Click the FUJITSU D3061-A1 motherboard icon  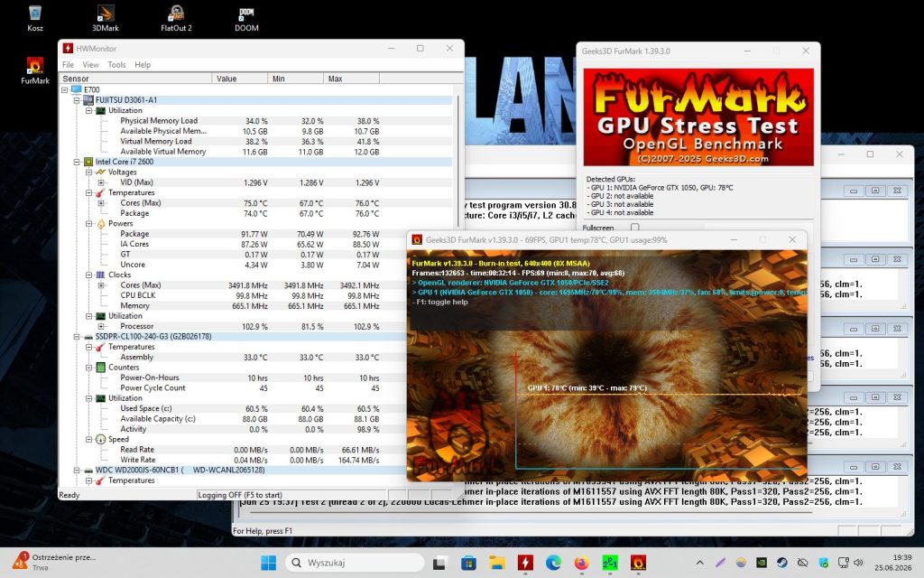pos(88,100)
